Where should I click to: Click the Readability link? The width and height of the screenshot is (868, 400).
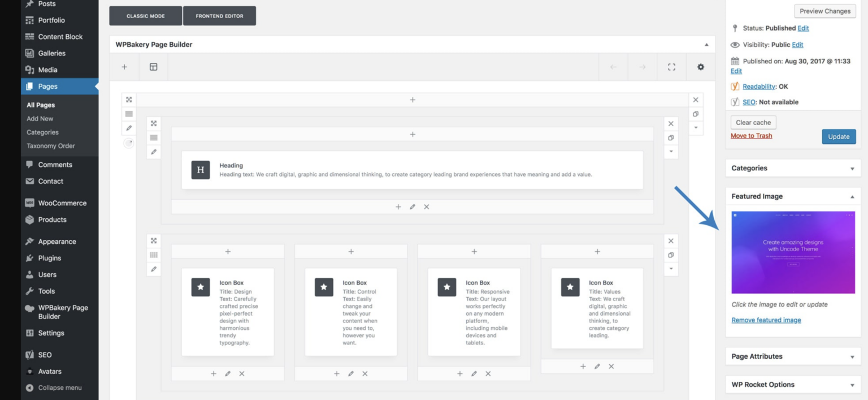click(759, 87)
